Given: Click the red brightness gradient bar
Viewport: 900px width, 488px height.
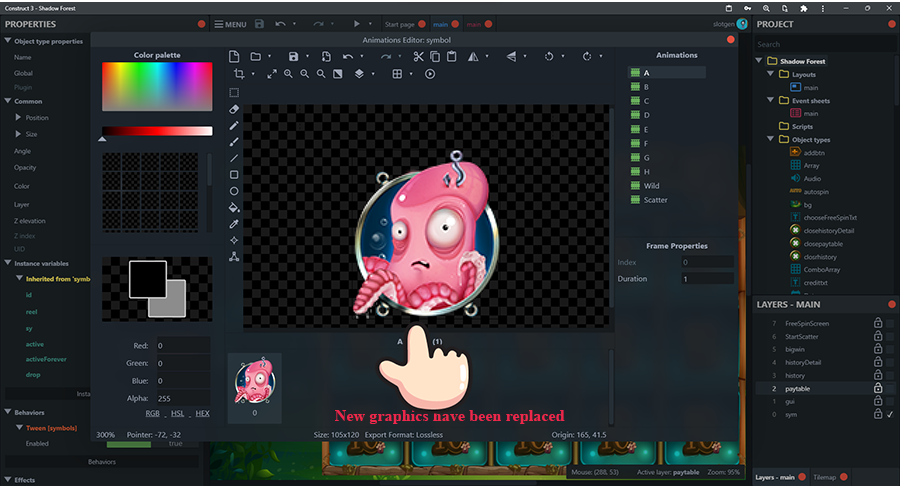Looking at the screenshot, I should pyautogui.click(x=157, y=131).
